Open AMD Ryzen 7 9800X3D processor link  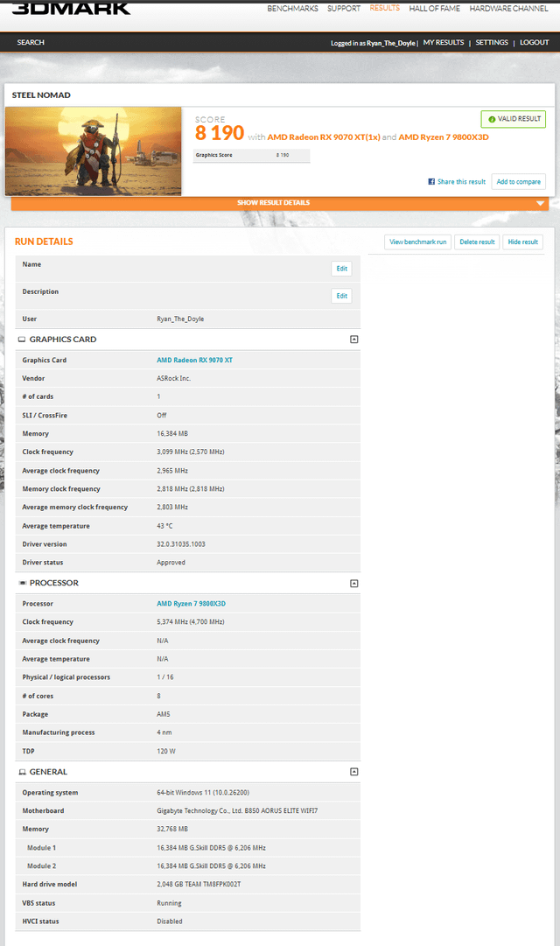[192, 604]
